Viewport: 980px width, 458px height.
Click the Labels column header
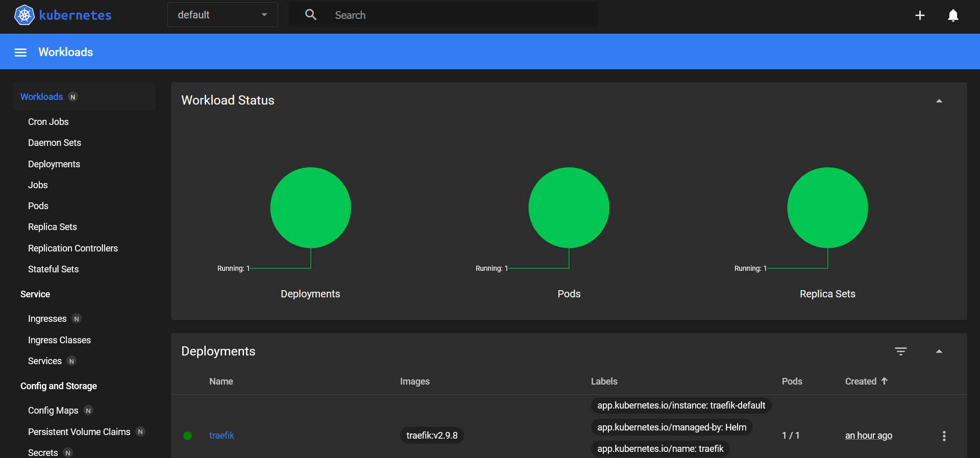point(604,381)
